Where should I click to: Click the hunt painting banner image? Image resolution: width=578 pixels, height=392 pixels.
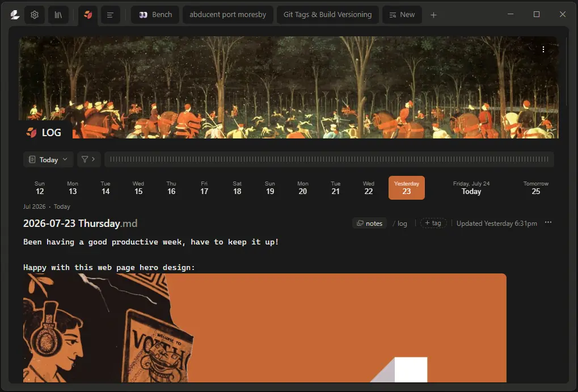click(x=289, y=87)
